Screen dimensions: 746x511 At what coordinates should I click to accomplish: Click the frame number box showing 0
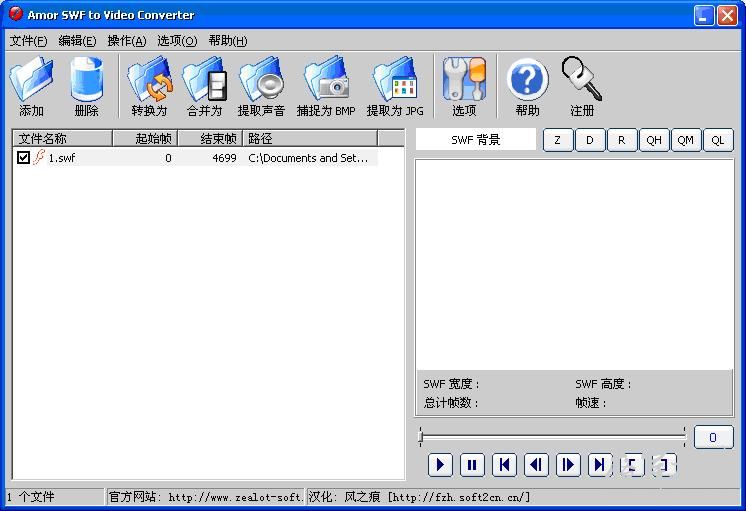(713, 437)
